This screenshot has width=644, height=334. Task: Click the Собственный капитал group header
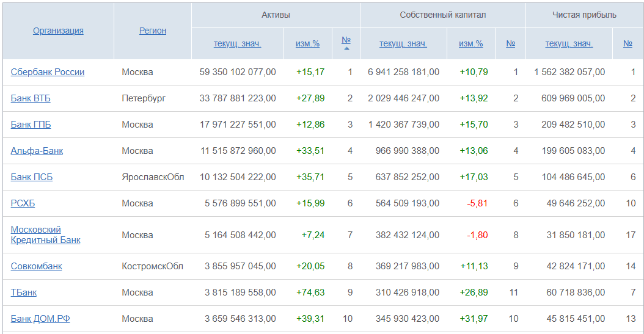(443, 15)
